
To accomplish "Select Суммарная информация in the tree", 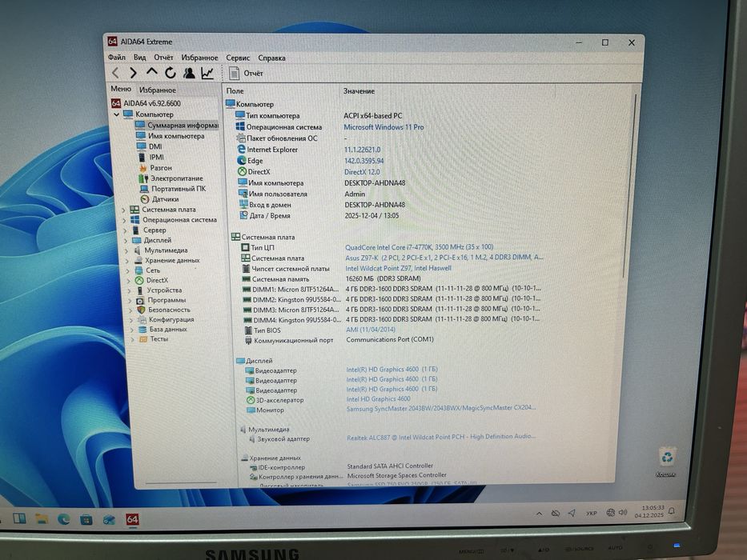I will tap(183, 126).
